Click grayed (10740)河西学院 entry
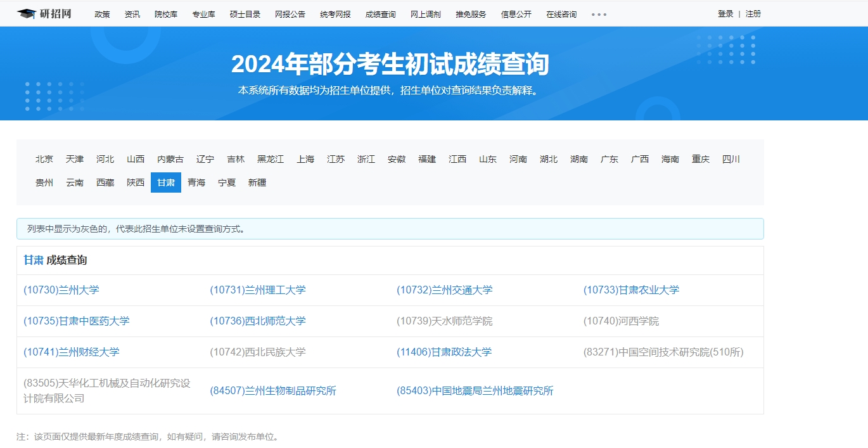 [x=621, y=321]
